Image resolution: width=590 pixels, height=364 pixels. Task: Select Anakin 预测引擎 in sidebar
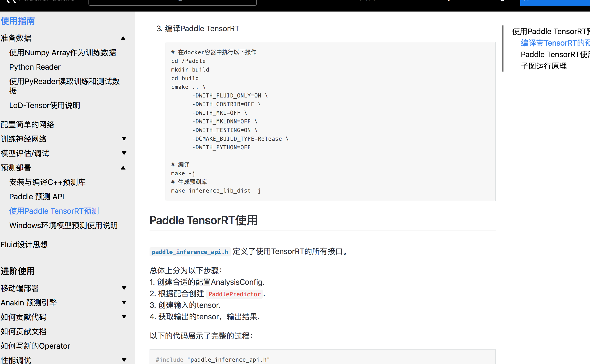[x=29, y=303]
